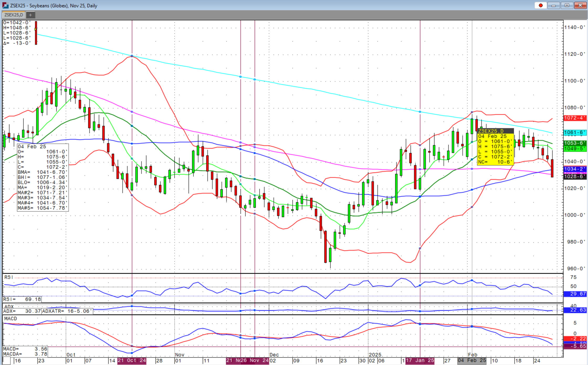
Task: Select the 04 Feb 25 date marker
Action: (472, 361)
